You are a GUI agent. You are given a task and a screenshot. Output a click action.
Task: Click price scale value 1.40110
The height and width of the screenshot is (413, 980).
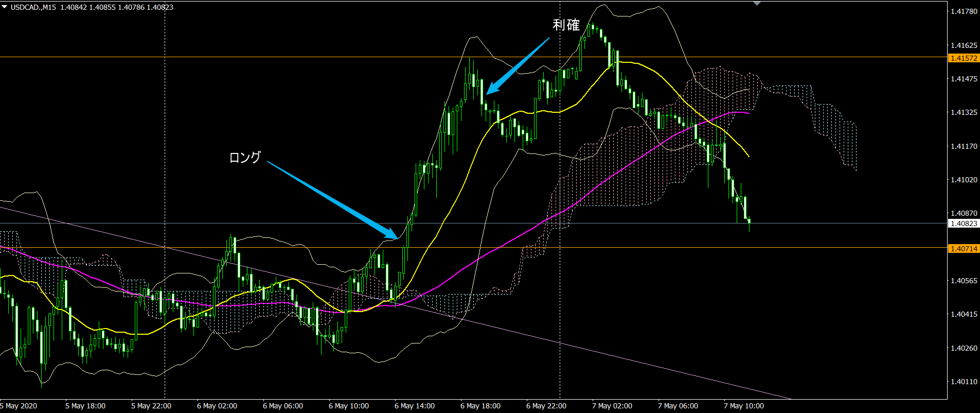(x=964, y=382)
